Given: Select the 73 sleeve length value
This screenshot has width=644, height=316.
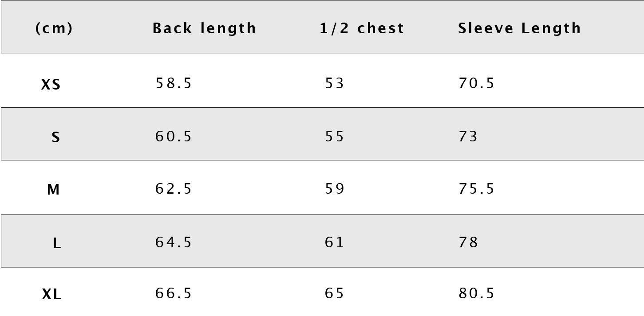Looking at the screenshot, I should (x=468, y=137).
